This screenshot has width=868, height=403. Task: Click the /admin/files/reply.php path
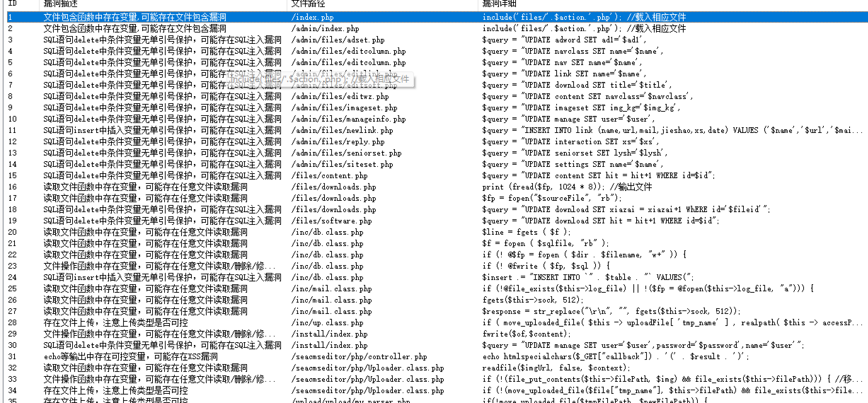coord(338,141)
